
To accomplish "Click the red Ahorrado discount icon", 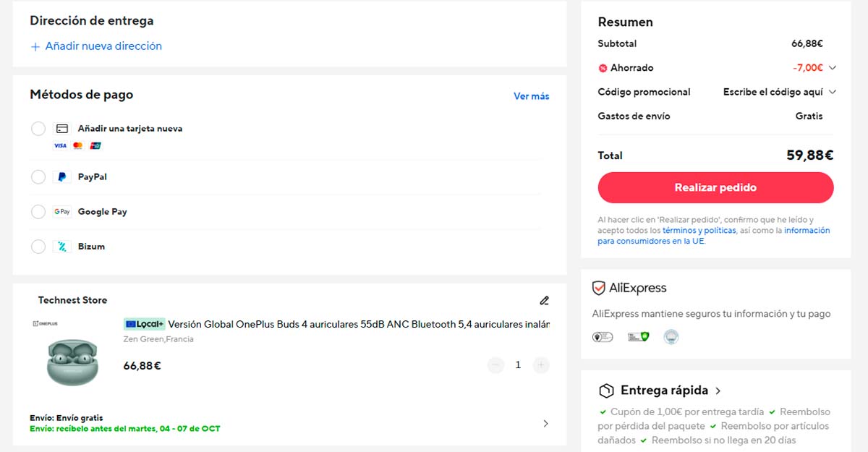I will click(x=603, y=68).
